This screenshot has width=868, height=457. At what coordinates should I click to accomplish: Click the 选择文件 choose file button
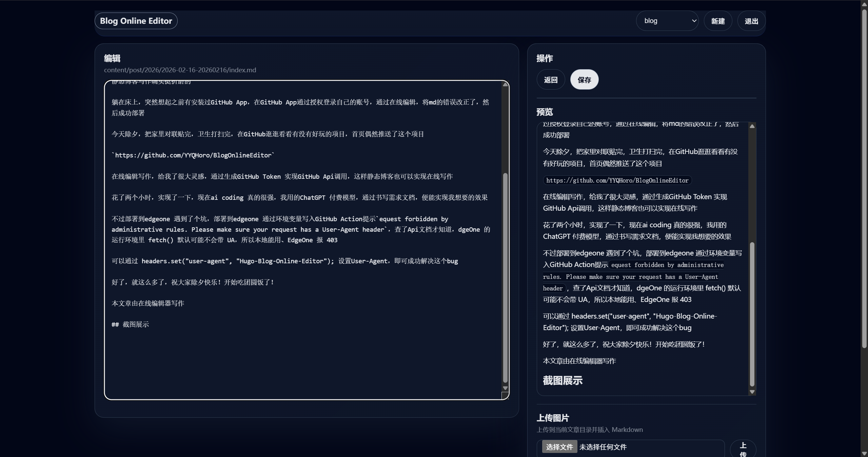[559, 447]
